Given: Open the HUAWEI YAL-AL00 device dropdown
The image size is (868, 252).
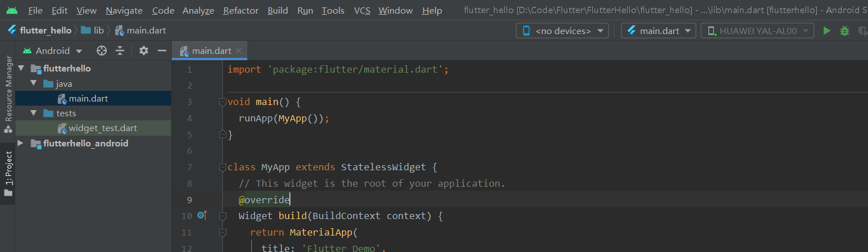Looking at the screenshot, I should pos(757,31).
